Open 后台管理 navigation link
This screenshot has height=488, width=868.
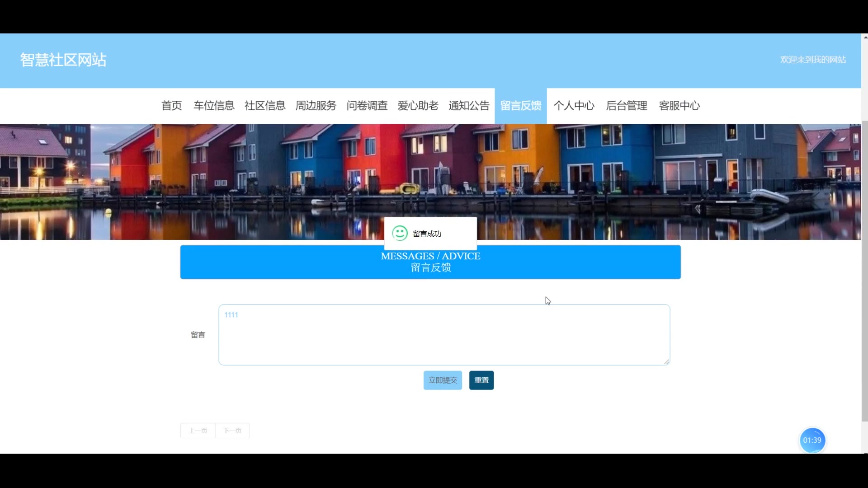coord(627,106)
